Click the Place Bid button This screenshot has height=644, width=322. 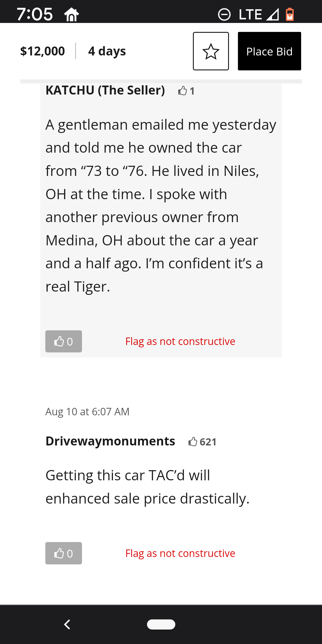pyautogui.click(x=269, y=51)
